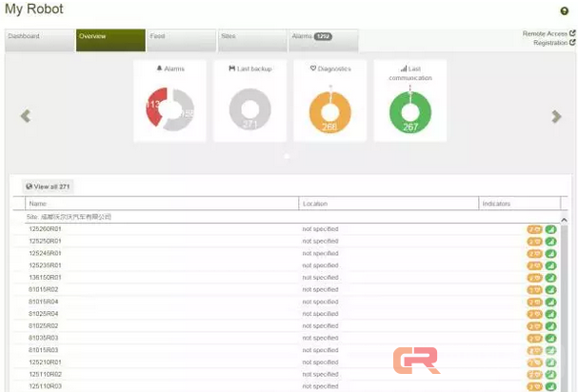Open the Remote Access link
The image size is (578, 392).
coord(548,34)
